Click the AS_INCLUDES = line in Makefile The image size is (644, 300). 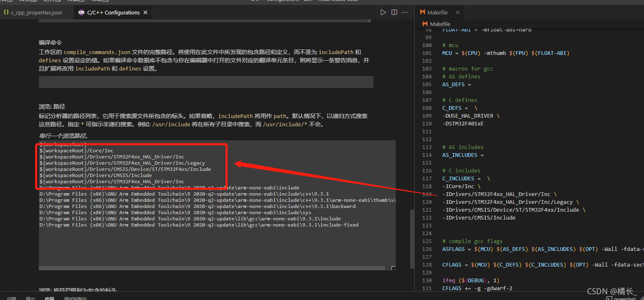[x=463, y=155]
